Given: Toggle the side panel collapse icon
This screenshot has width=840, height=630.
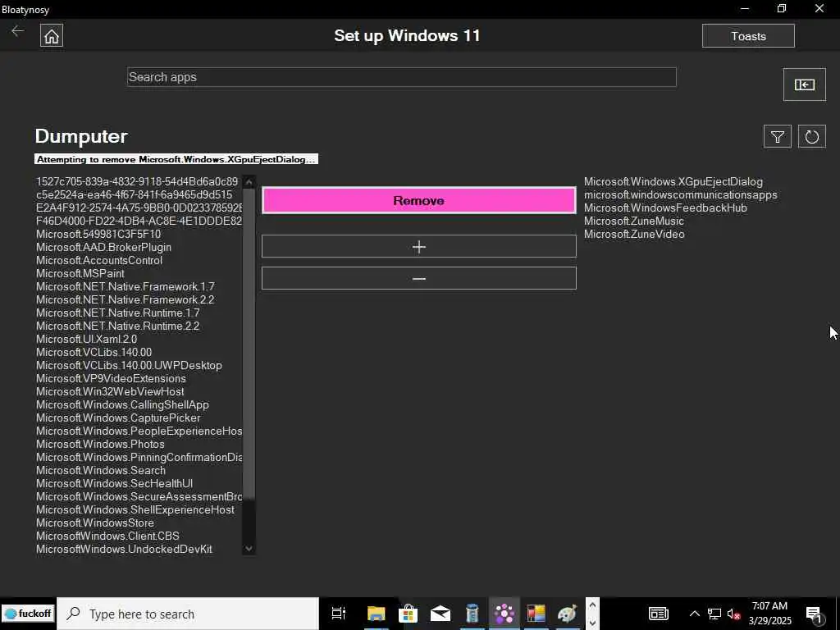Looking at the screenshot, I should [x=804, y=84].
